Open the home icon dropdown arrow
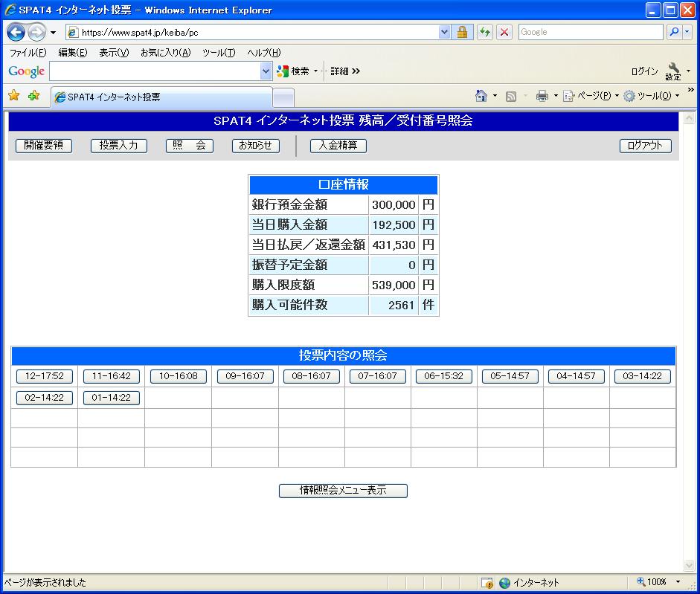 click(x=495, y=95)
